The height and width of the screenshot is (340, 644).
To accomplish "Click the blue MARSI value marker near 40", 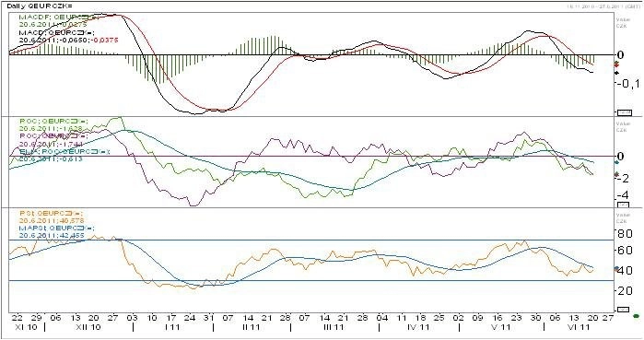I will (616, 268).
